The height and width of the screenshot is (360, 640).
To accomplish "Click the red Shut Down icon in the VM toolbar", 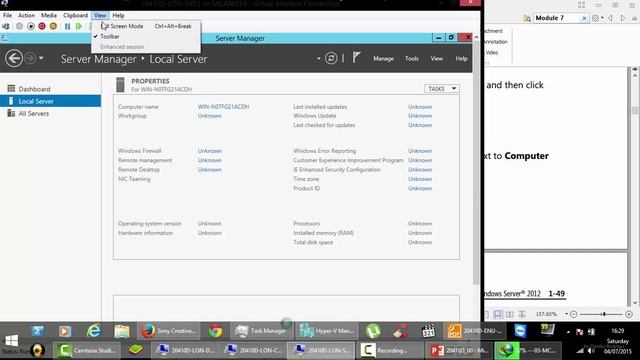I will (42, 27).
